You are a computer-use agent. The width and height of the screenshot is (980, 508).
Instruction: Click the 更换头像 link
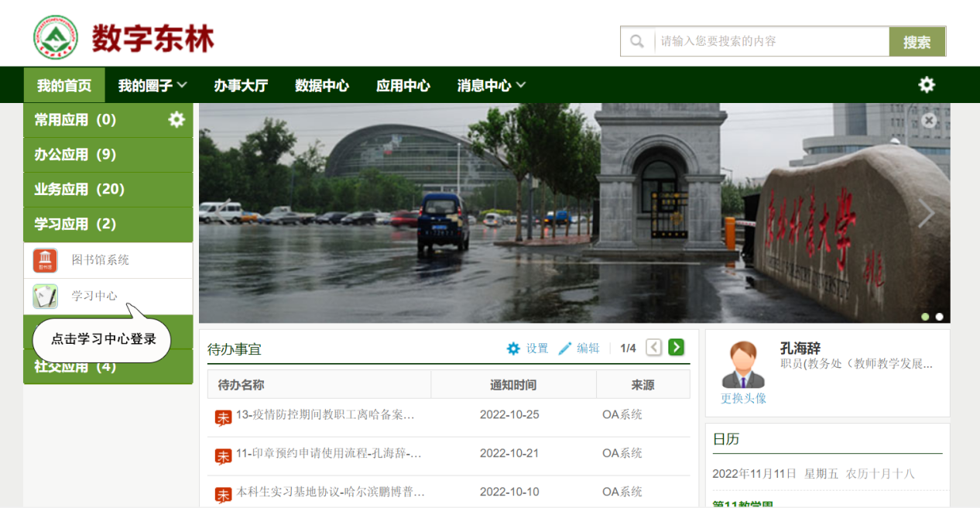(x=743, y=398)
